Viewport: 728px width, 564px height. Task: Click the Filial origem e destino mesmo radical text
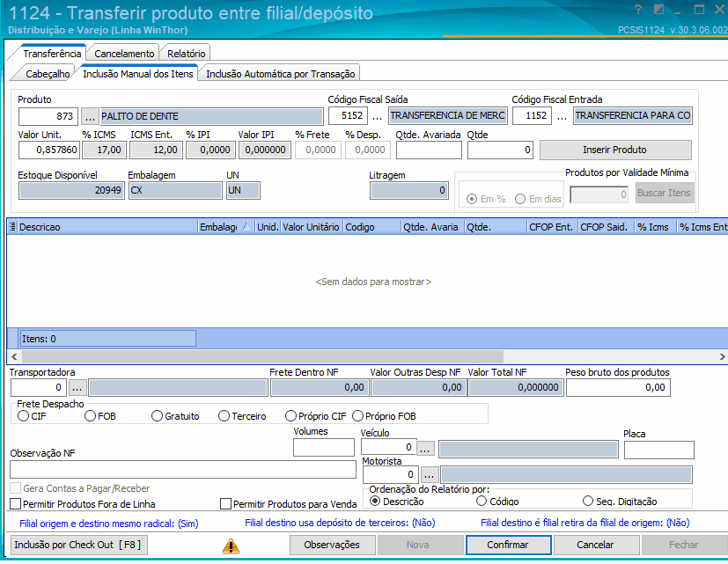[x=108, y=524]
